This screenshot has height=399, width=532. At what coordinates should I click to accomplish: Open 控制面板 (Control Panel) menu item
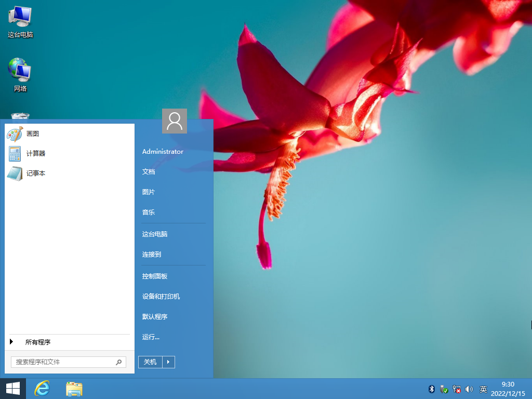coord(155,276)
